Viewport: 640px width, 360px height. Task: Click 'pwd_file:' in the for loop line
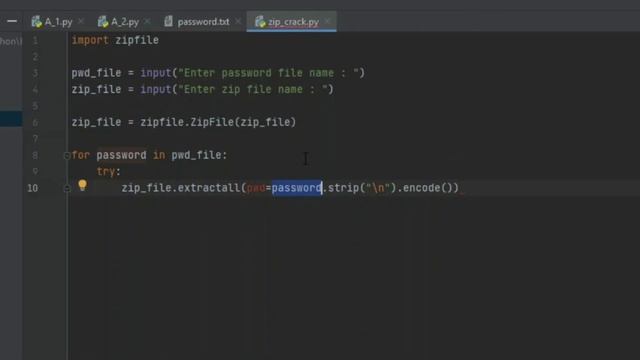pyautogui.click(x=199, y=155)
